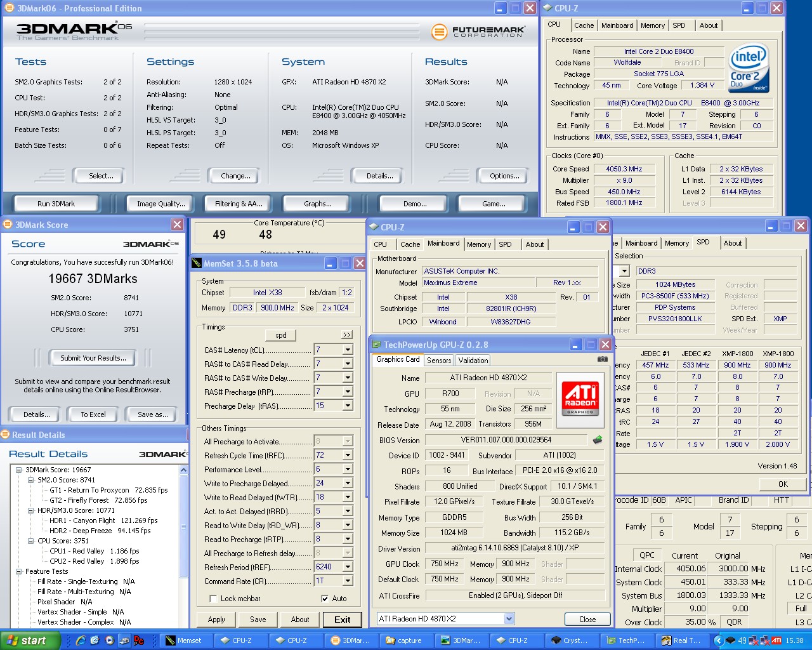The width and height of the screenshot is (812, 650).
Task: Click the spd button in MemSet Timings
Action: point(281,335)
